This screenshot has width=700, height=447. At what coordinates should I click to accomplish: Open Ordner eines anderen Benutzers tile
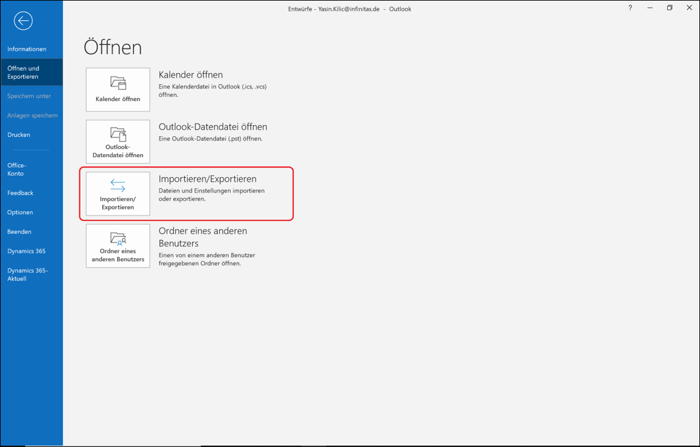tap(118, 246)
